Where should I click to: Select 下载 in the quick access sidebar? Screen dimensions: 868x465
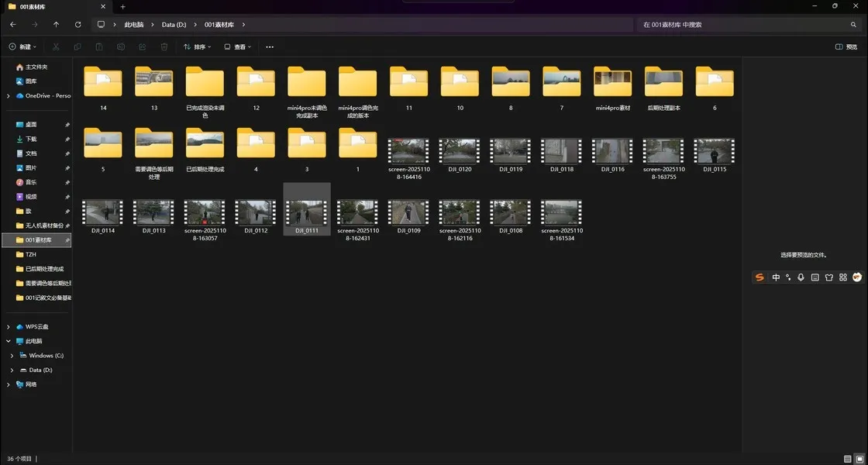[31, 139]
